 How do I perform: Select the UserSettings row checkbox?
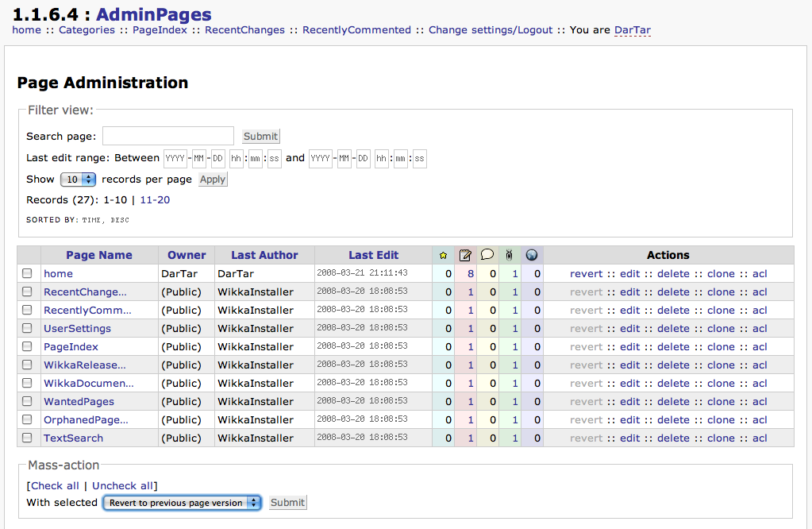pyautogui.click(x=28, y=329)
